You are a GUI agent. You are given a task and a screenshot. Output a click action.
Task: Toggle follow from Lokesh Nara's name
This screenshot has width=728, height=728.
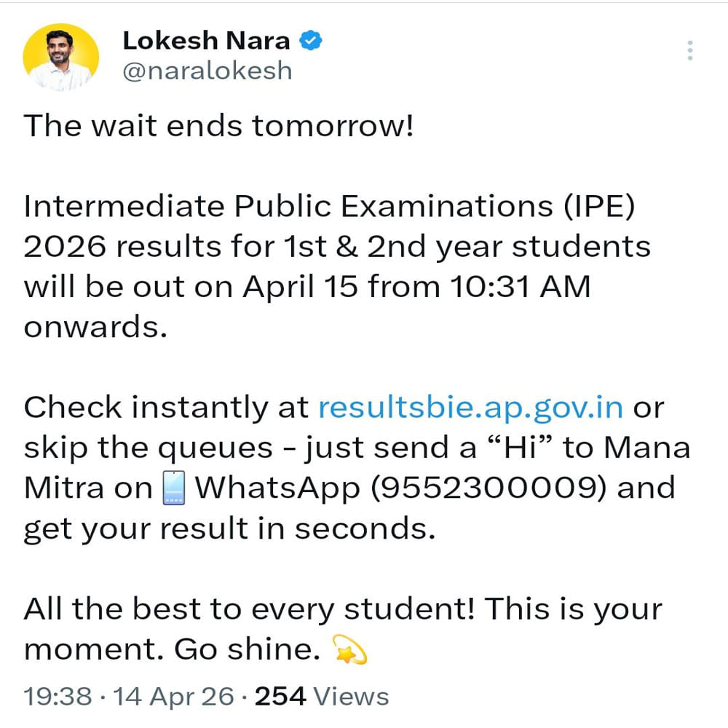pyautogui.click(x=206, y=40)
